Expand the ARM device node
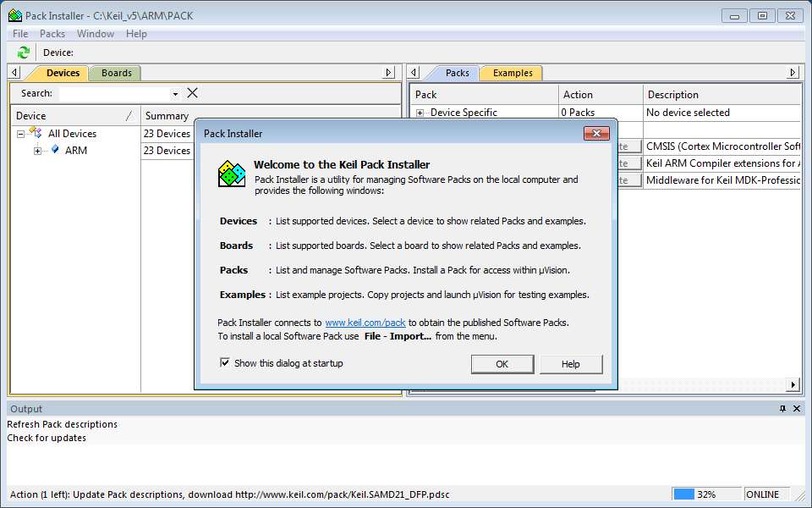The width and height of the screenshot is (812, 508). click(37, 151)
